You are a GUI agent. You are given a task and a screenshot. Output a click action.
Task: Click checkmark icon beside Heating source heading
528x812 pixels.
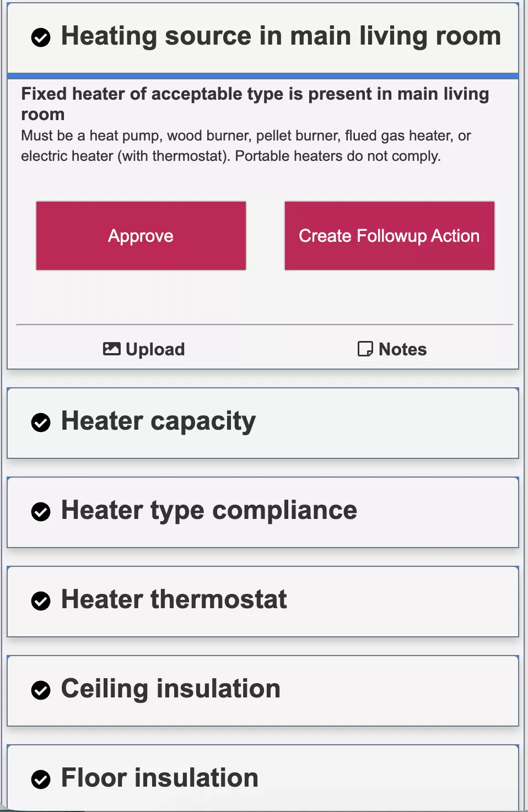point(41,37)
